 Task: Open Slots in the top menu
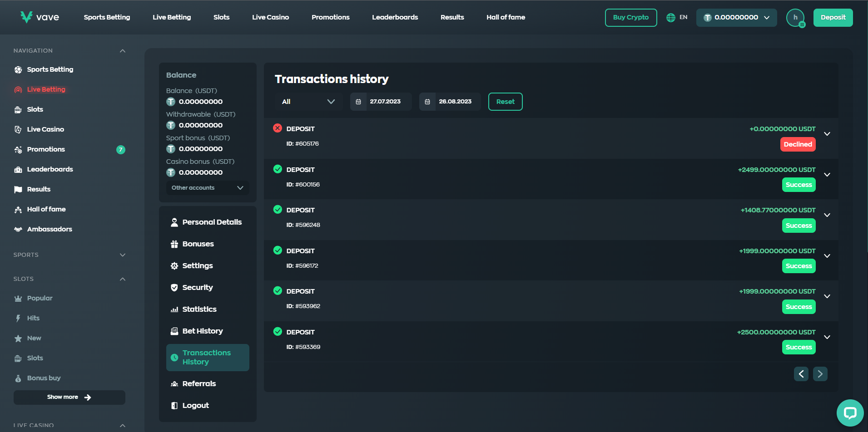(x=221, y=17)
